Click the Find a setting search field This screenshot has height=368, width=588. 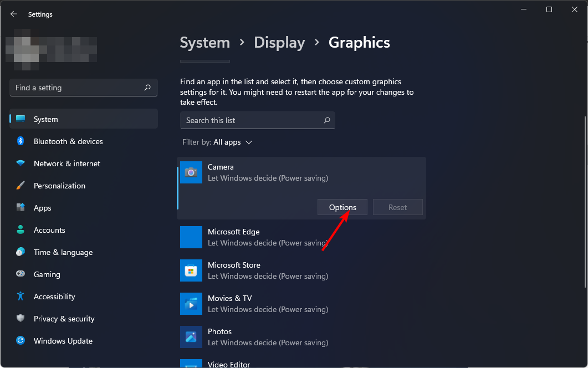coord(83,88)
